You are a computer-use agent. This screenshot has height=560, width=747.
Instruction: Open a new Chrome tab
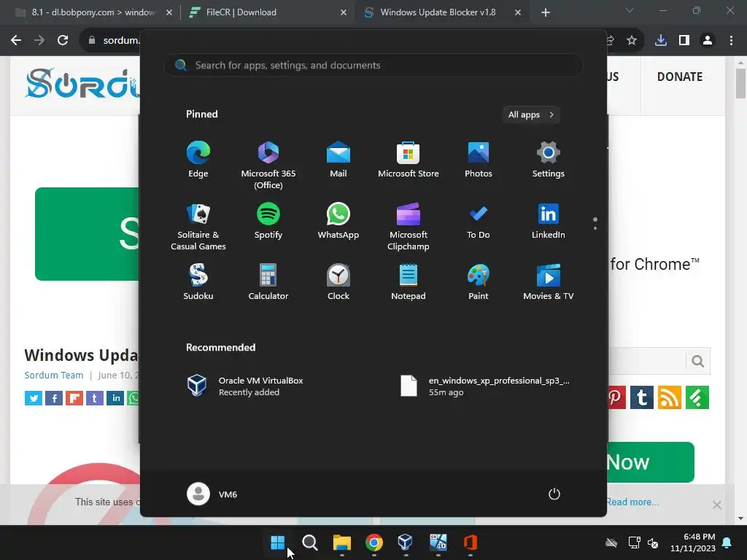click(x=546, y=12)
